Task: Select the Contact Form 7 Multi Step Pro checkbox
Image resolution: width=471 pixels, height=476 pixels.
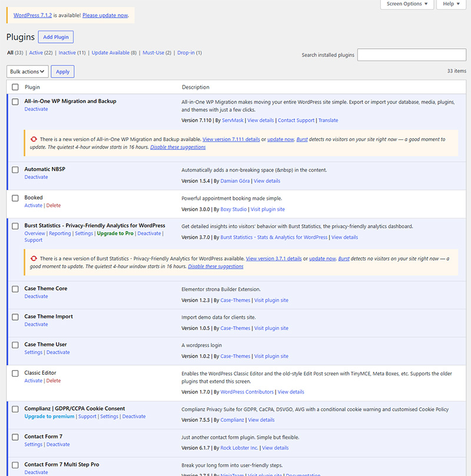Action: [x=15, y=465]
